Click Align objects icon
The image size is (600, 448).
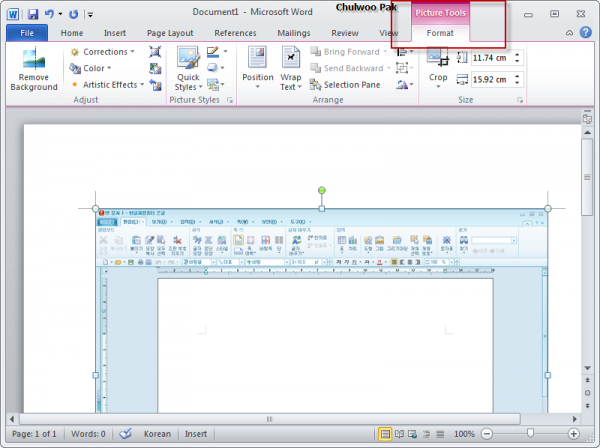click(402, 52)
